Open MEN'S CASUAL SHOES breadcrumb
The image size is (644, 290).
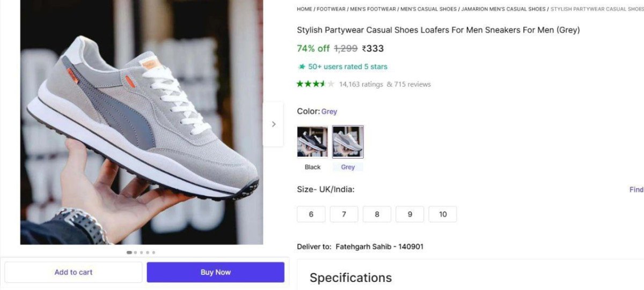(x=428, y=9)
